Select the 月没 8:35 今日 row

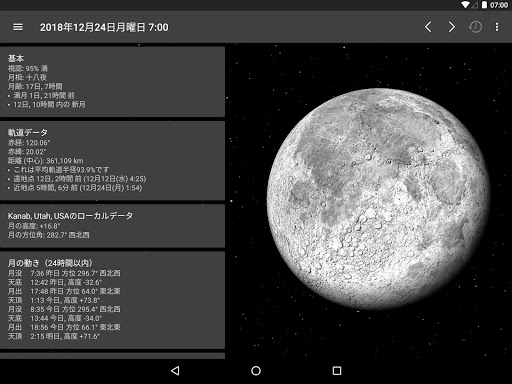point(64,309)
